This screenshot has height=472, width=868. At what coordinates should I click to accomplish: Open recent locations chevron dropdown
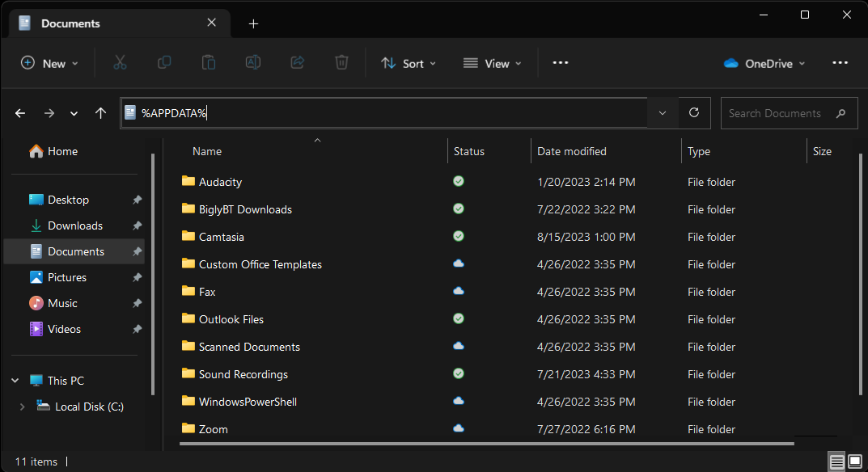74,113
